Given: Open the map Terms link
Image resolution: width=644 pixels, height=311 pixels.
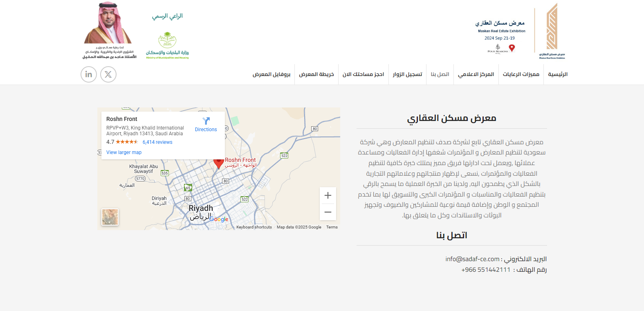Looking at the screenshot, I should pyautogui.click(x=332, y=227).
